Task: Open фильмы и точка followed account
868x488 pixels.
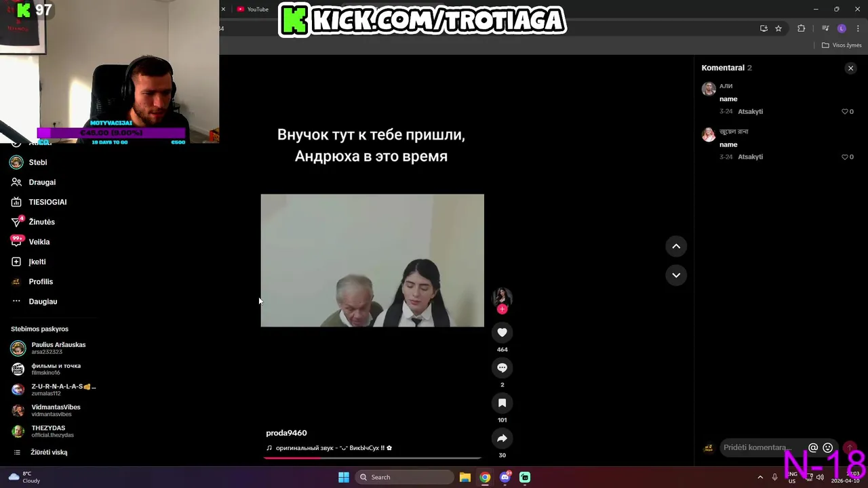Action: coord(54,369)
